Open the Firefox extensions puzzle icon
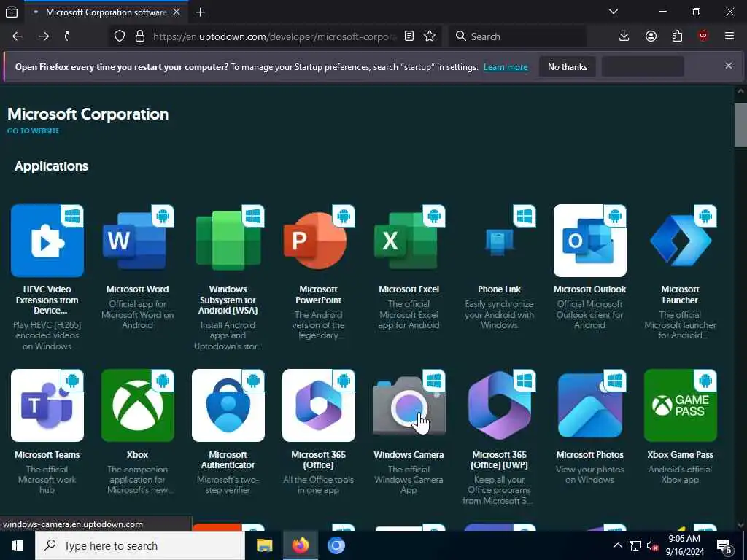747x560 pixels. pos(677,36)
